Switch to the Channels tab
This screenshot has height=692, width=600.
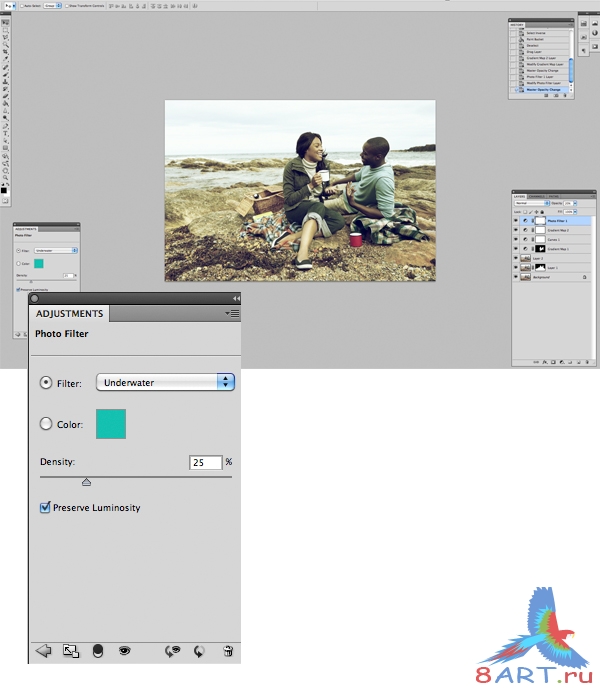click(536, 196)
